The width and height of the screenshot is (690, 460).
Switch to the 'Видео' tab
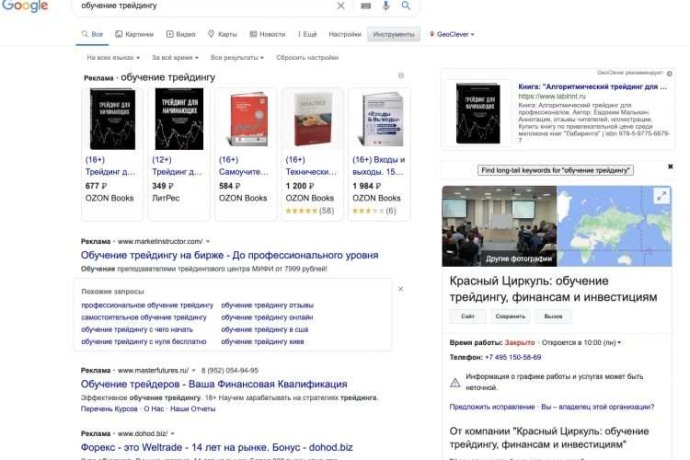click(x=181, y=34)
